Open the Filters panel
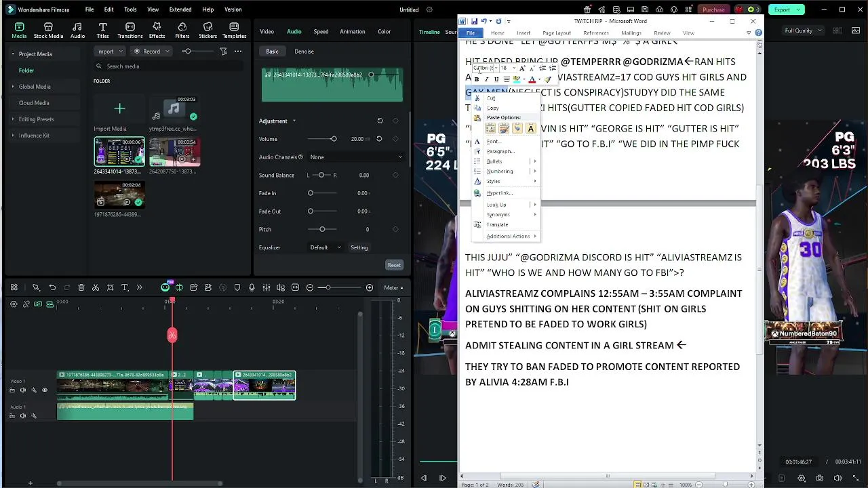Screen dimensions: 868x488 click(x=182, y=30)
